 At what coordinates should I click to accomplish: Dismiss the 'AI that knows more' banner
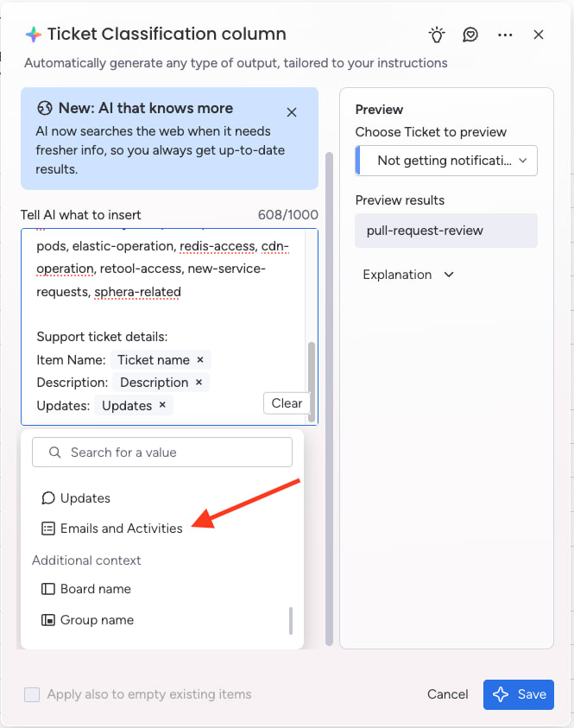click(x=292, y=112)
